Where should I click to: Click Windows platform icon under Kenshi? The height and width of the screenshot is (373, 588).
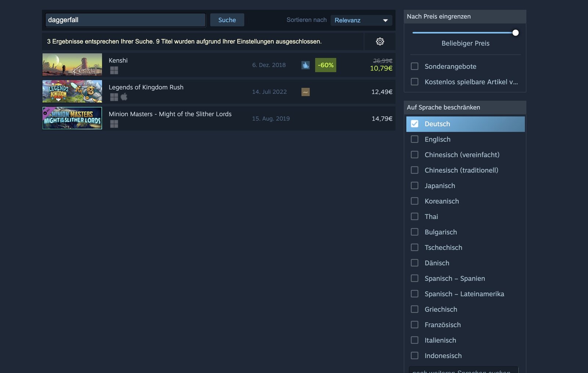point(114,70)
